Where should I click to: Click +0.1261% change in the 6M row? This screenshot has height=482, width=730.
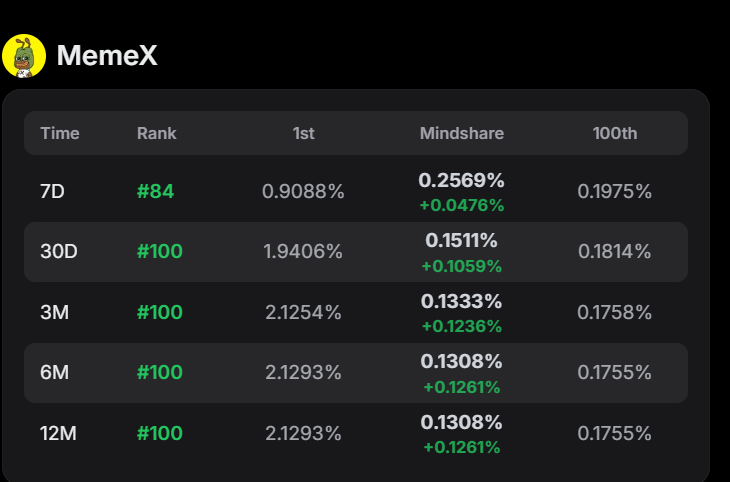pyautogui.click(x=462, y=387)
